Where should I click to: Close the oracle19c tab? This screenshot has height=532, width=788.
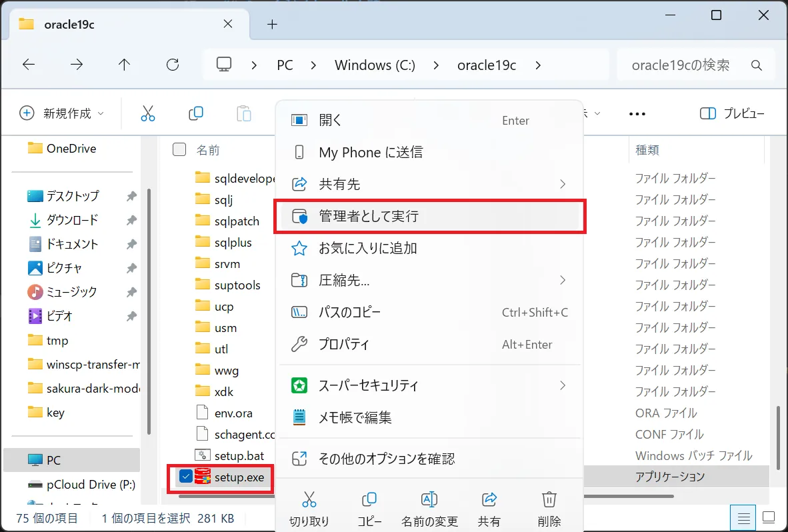click(x=227, y=24)
